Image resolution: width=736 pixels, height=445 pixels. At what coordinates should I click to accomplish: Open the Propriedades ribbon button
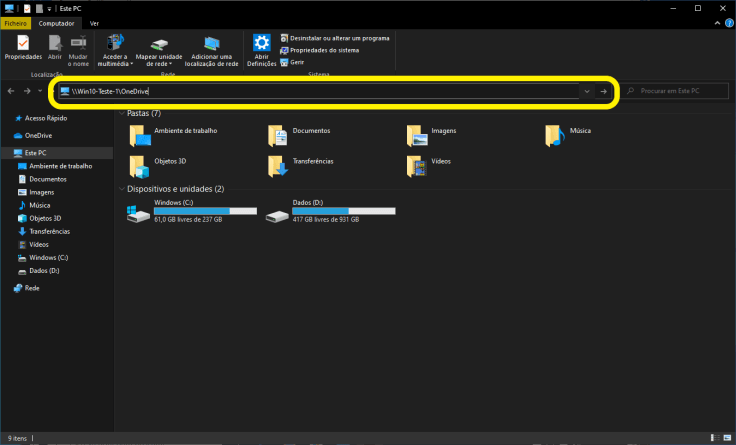point(22,48)
